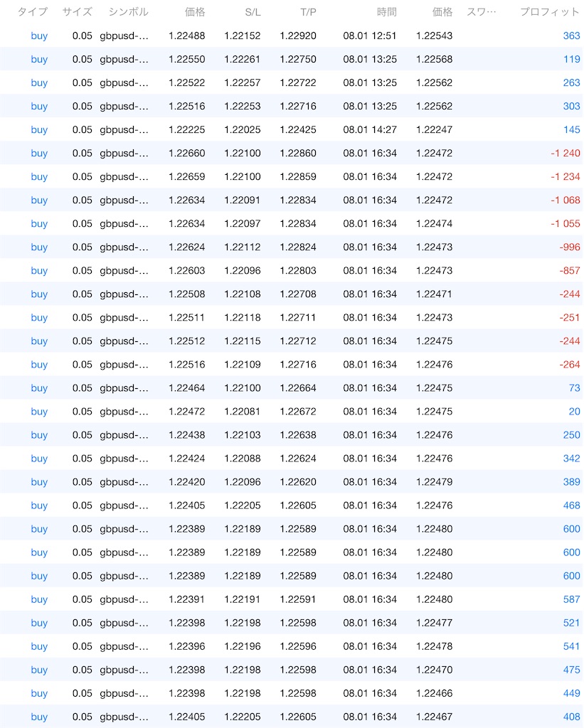Viewport: 584px width, 728px height.
Task: Click take profit value 1.22750
Action: click(x=298, y=60)
